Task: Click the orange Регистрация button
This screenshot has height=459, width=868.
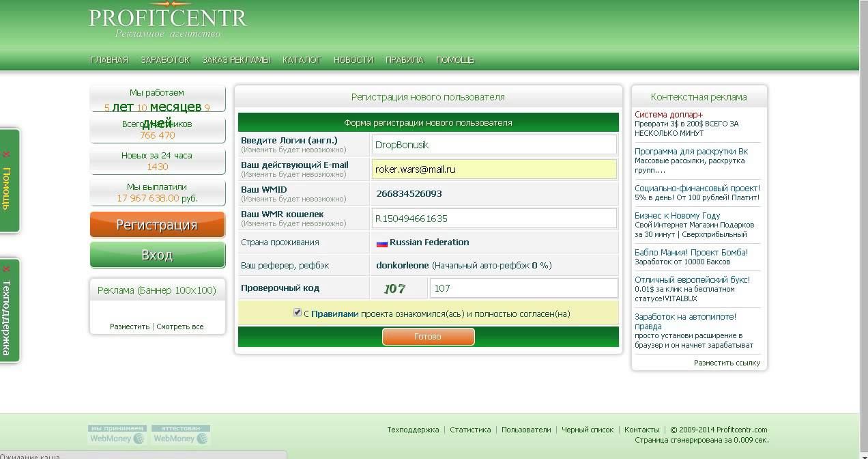Action: (157, 225)
